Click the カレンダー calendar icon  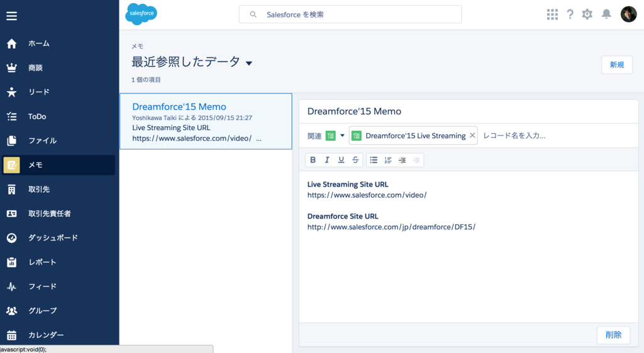(x=11, y=335)
